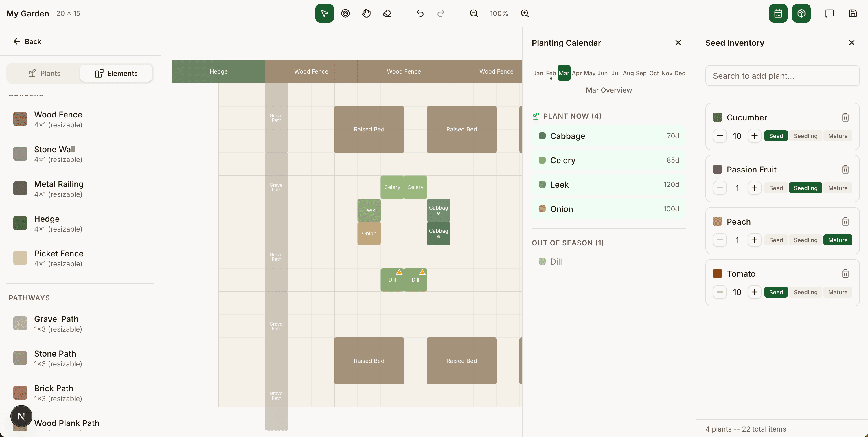Undo the last canvas action
This screenshot has height=437, width=868.
(420, 13)
